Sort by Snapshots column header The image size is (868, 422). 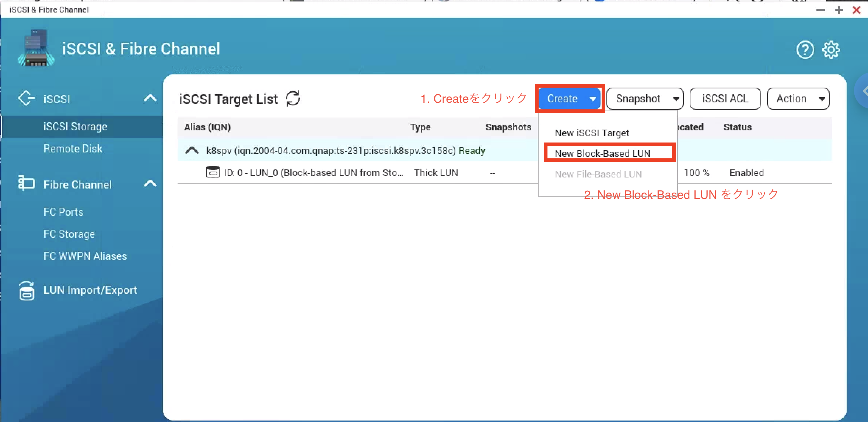click(508, 127)
